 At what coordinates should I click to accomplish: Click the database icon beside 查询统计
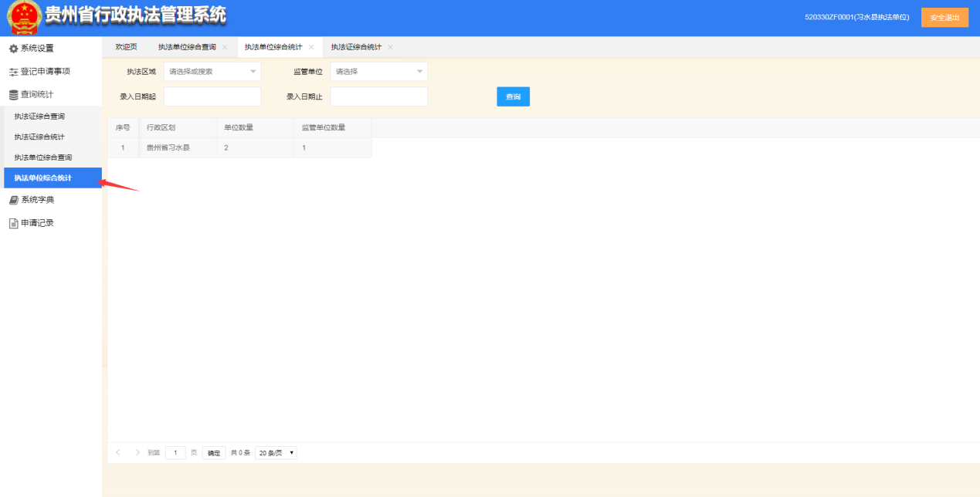click(x=13, y=95)
